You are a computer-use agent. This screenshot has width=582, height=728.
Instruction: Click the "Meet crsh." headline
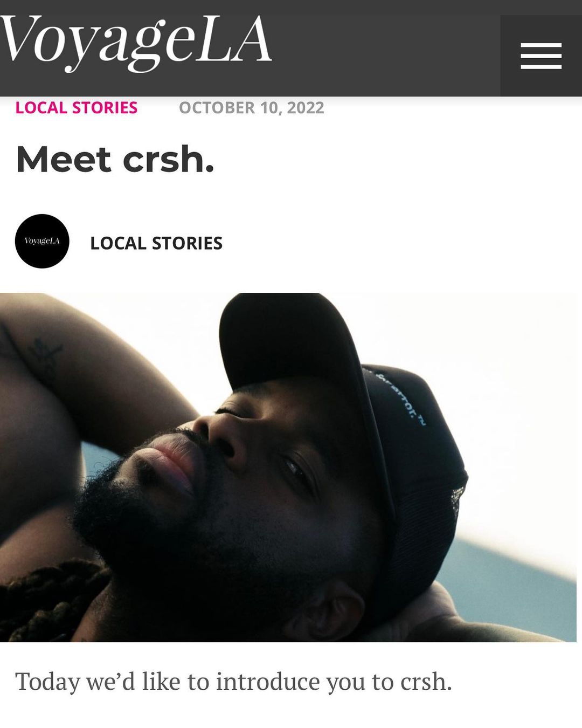point(115,159)
